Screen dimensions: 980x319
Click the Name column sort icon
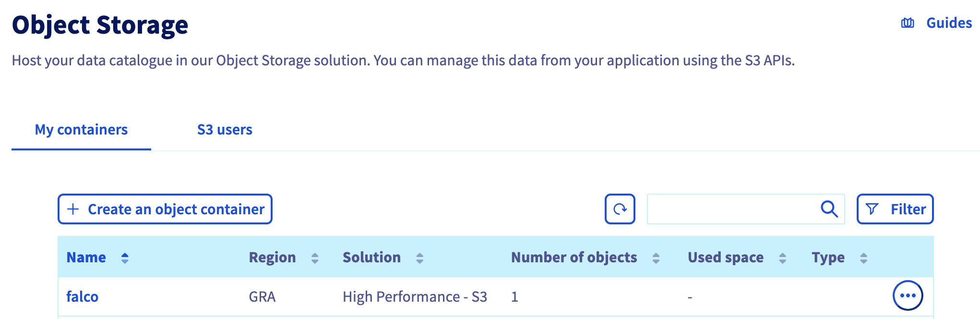pyautogui.click(x=124, y=258)
